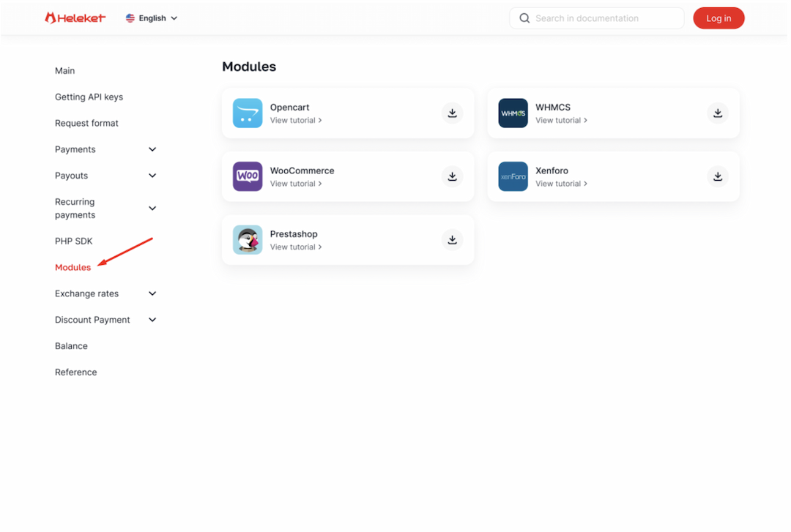Click the search magnifier icon
This screenshot has height=532, width=791.
[x=524, y=18]
